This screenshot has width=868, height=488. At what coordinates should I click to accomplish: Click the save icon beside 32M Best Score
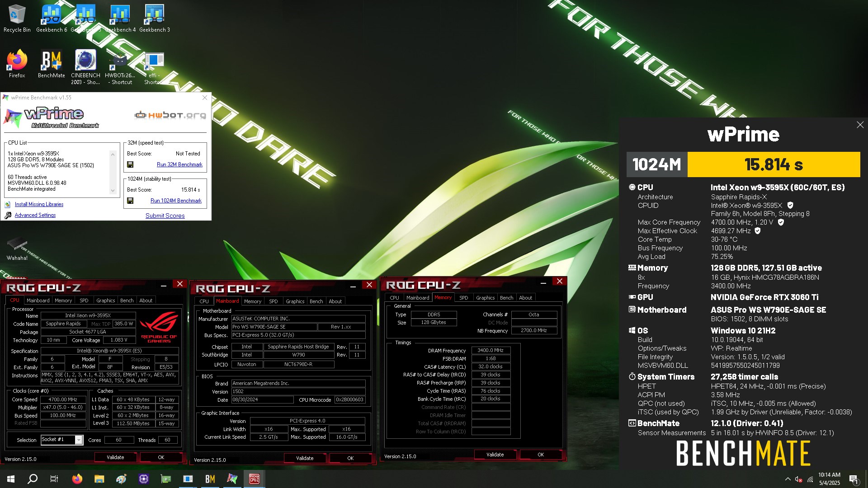(x=130, y=164)
